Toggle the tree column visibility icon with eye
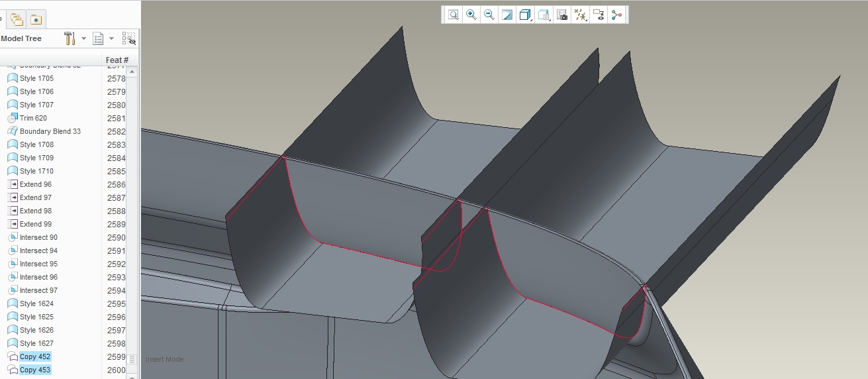 pos(129,38)
